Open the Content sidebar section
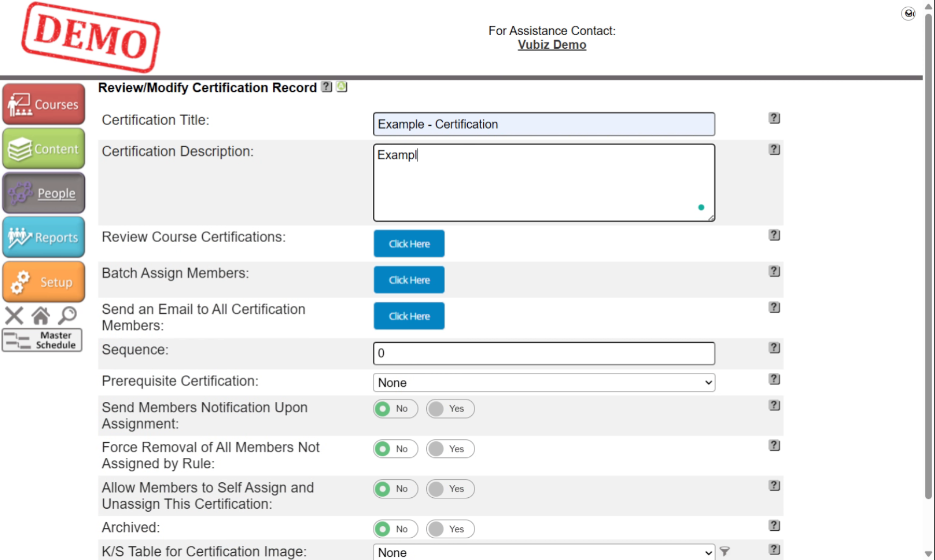 point(44,149)
